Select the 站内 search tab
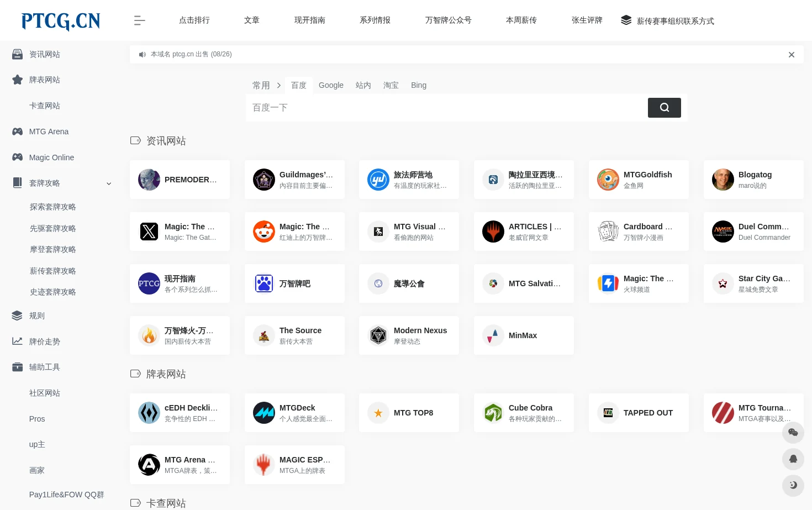Viewport: 812px width, 510px height. pyautogui.click(x=363, y=85)
